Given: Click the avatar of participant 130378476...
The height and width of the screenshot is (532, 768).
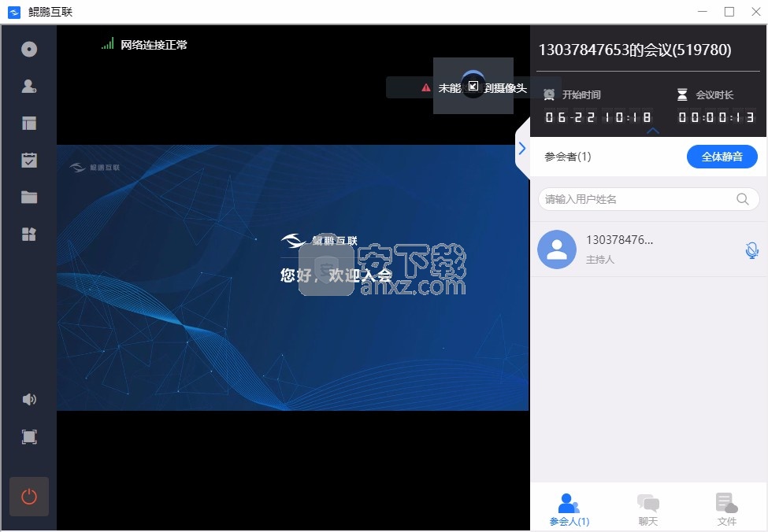Looking at the screenshot, I should (557, 249).
